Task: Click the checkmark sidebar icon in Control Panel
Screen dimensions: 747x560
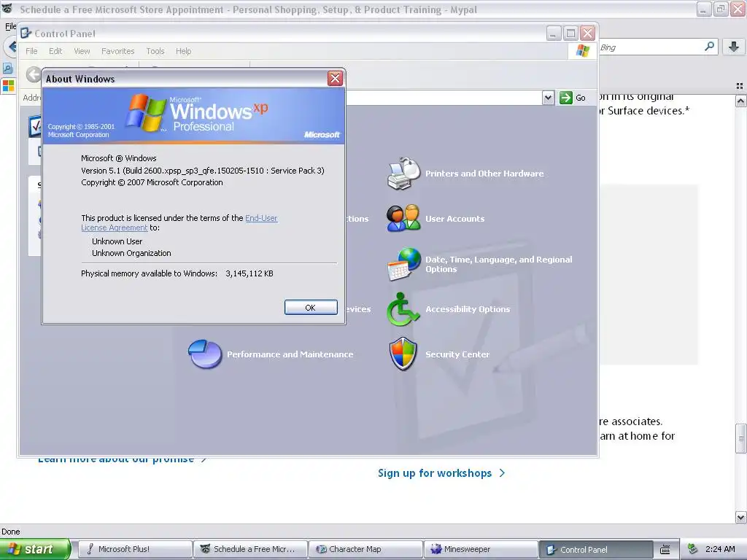Action: 35,126
